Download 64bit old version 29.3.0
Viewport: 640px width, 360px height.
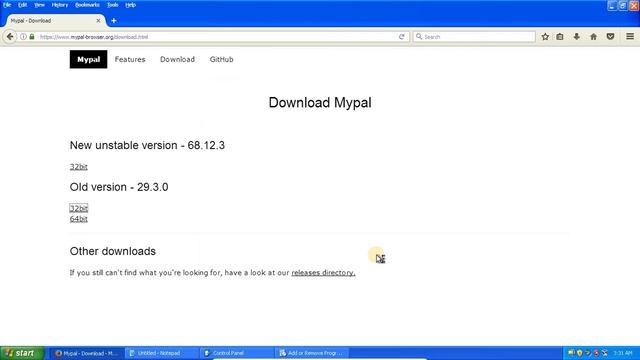click(x=79, y=219)
